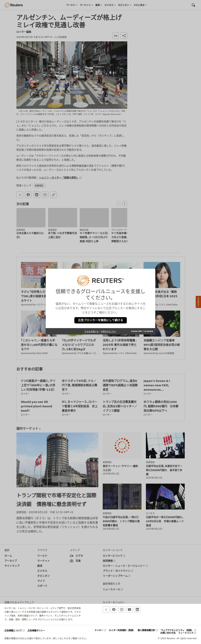Open 米下院、つなぎ予算案可決 carousel article
This screenshot has width=201, height=644.
62,235
